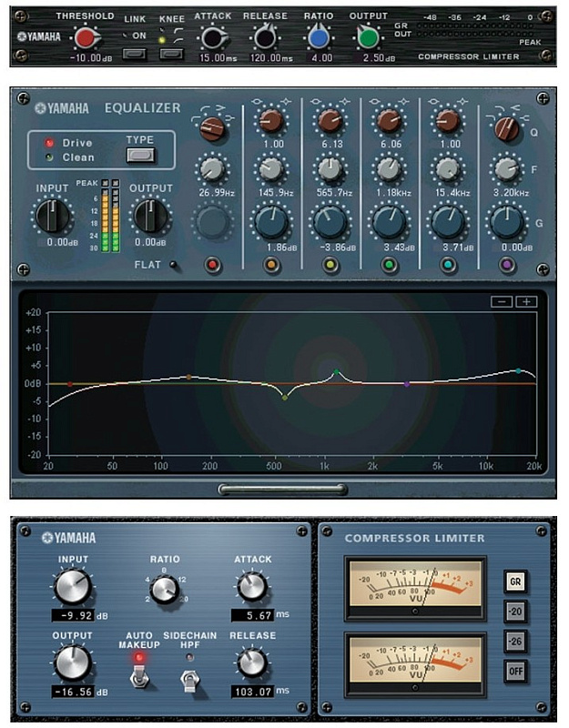Click the lower compressor RELEASE knob
Viewport: 569px width, 728px height.
point(252,662)
